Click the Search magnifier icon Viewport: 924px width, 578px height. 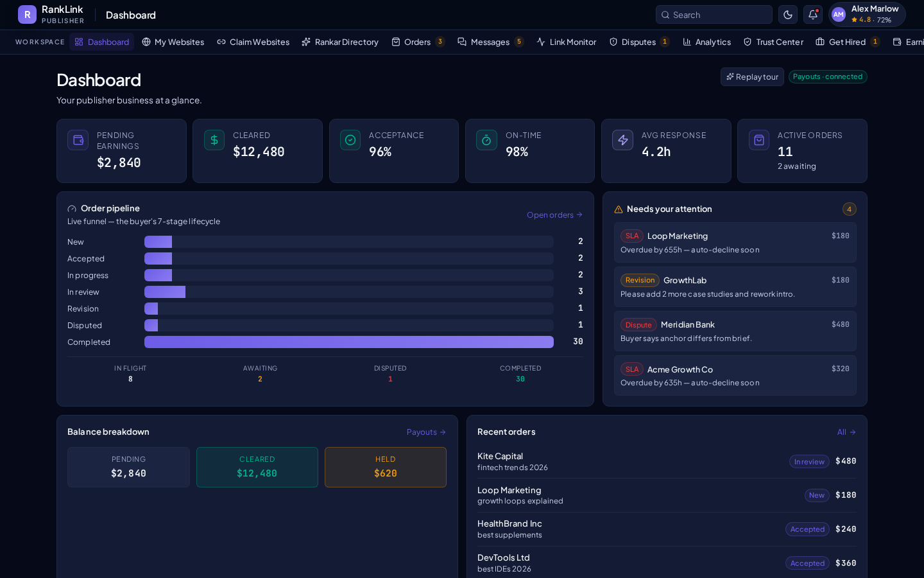665,15
